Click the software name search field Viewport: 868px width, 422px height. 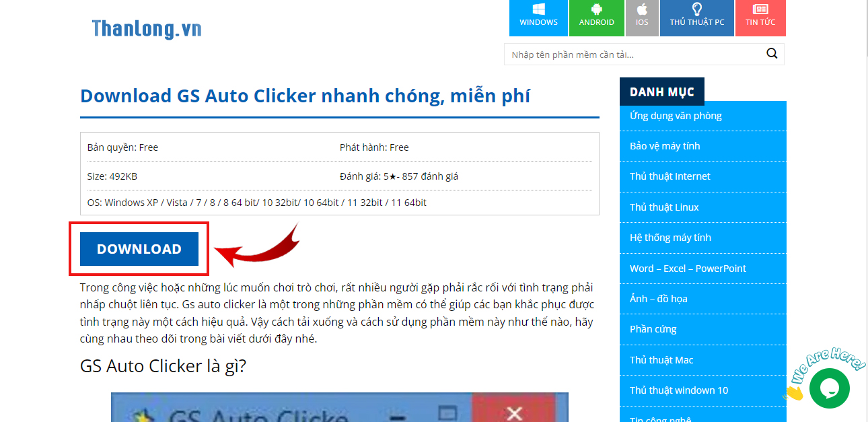(x=632, y=55)
